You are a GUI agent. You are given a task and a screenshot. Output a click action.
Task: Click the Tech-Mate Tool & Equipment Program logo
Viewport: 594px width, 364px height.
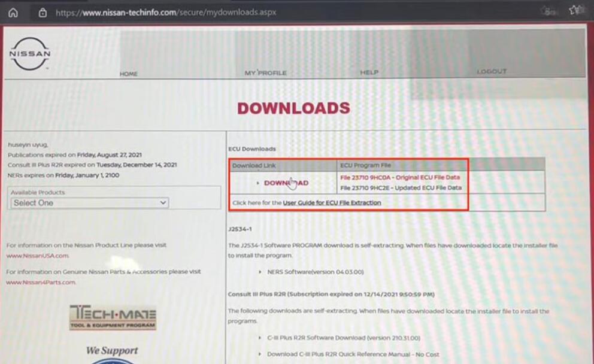(113, 317)
